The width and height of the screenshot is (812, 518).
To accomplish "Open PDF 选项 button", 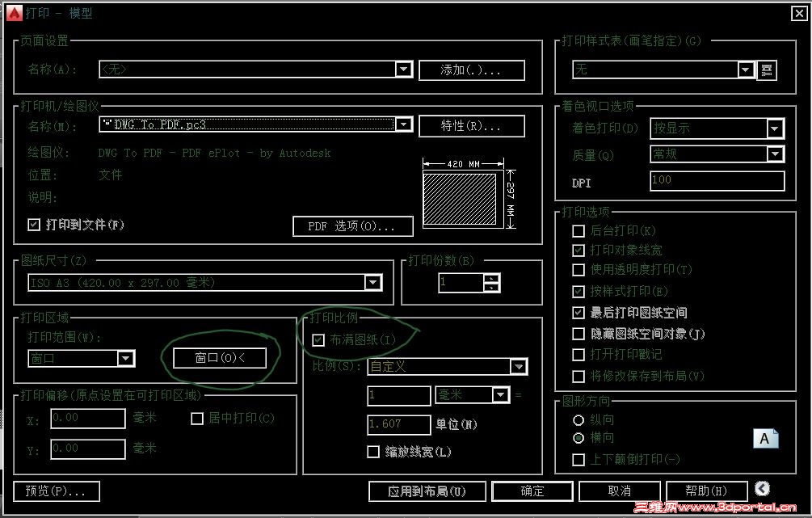I will point(352,226).
